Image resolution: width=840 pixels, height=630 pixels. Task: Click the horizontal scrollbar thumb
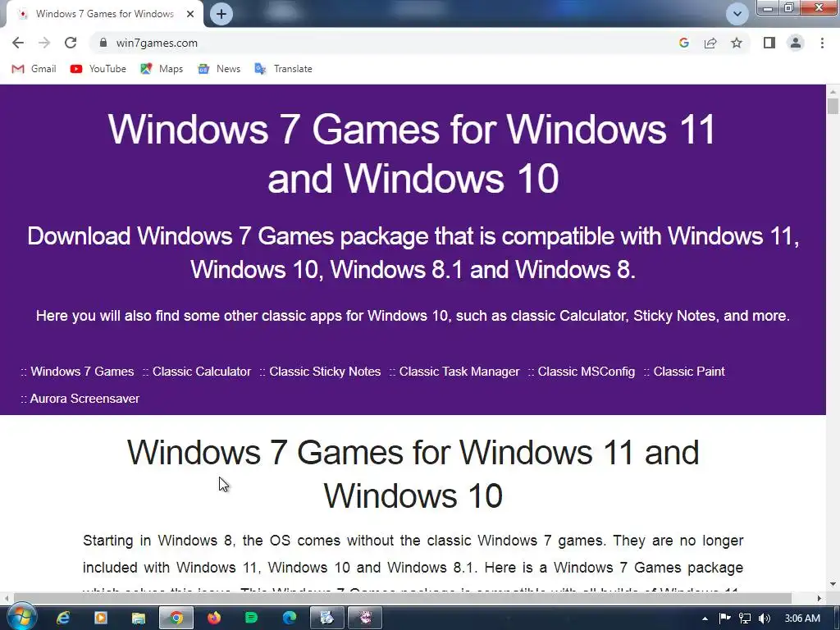[x=402, y=598]
